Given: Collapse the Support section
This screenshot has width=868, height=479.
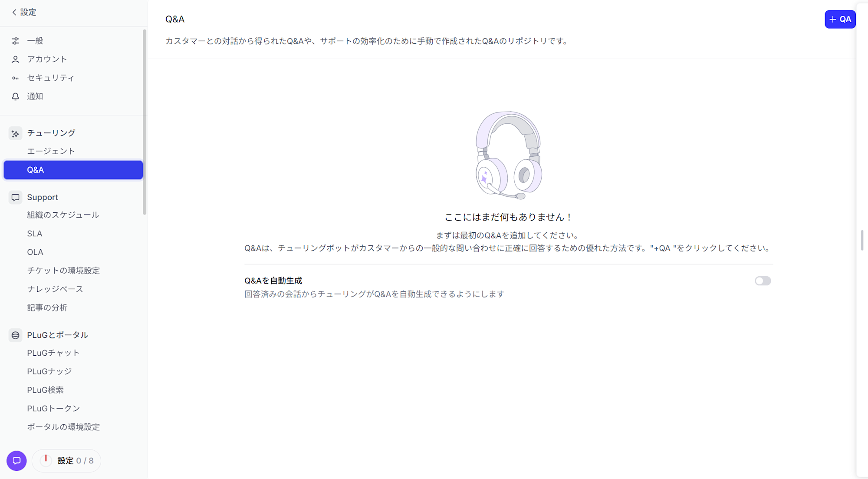Looking at the screenshot, I should [x=42, y=197].
